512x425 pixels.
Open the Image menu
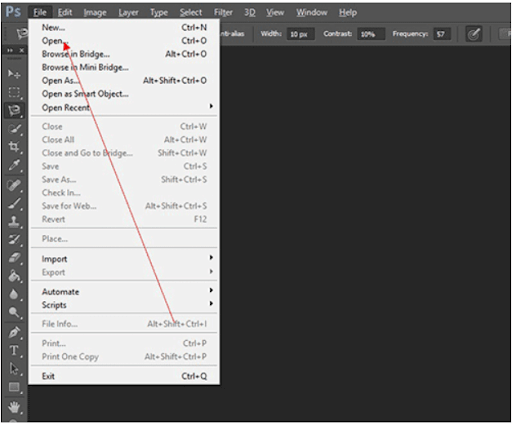(x=95, y=13)
